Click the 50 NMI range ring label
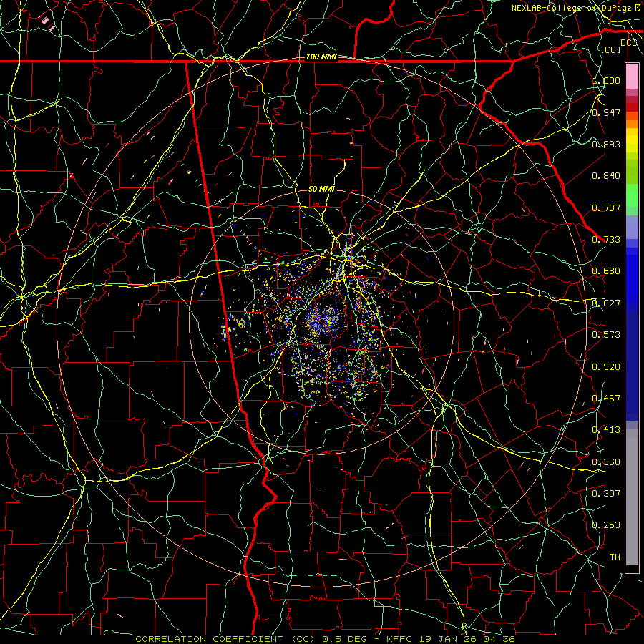644x644 pixels. tap(321, 189)
